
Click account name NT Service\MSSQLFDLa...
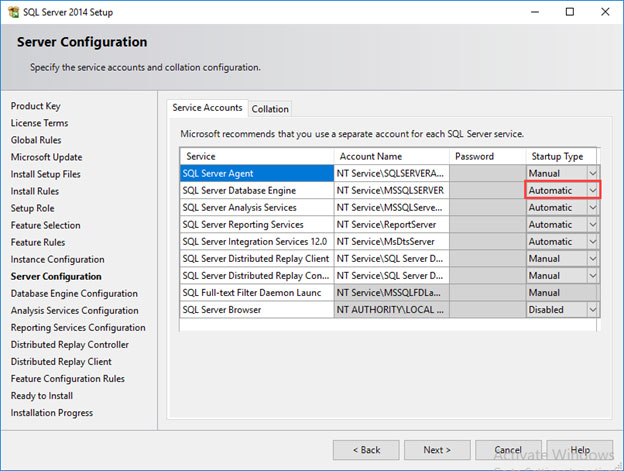(392, 293)
